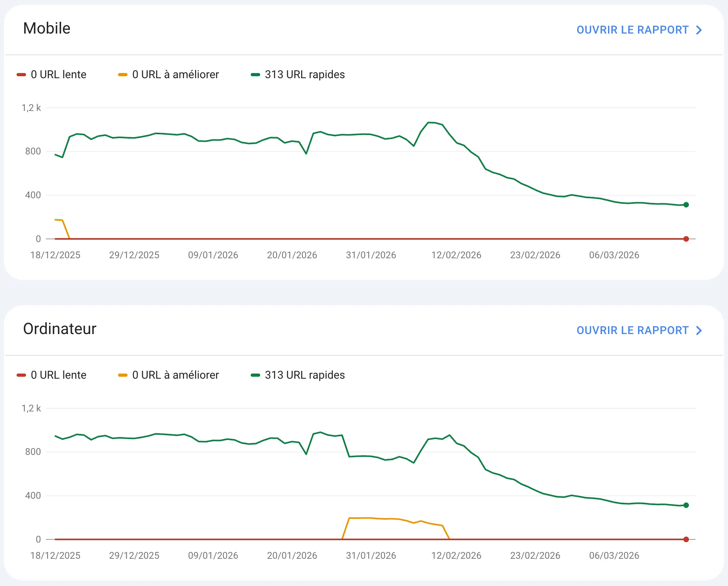Viewport: 728px width, 586px height.
Task: Select the Ordinateur section heading
Action: (60, 329)
